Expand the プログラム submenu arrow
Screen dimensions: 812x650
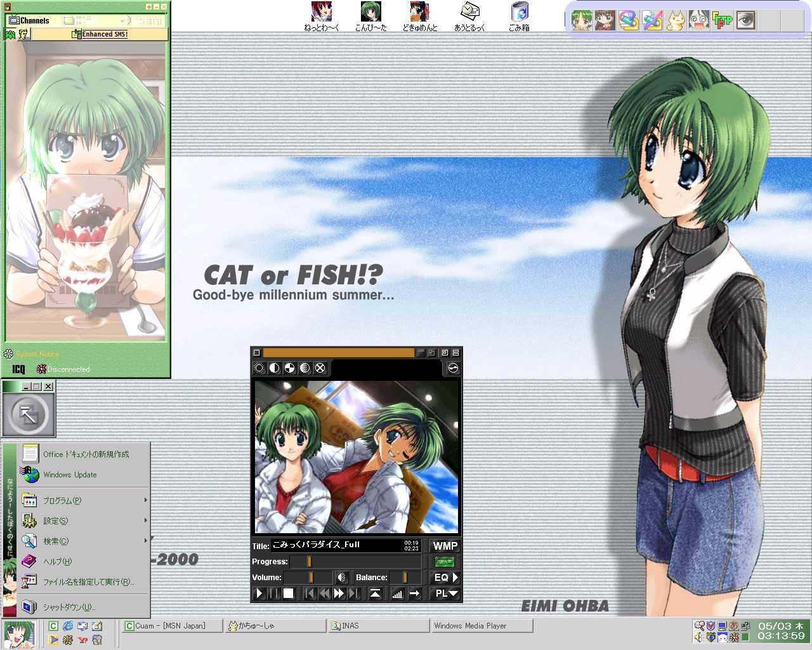145,500
